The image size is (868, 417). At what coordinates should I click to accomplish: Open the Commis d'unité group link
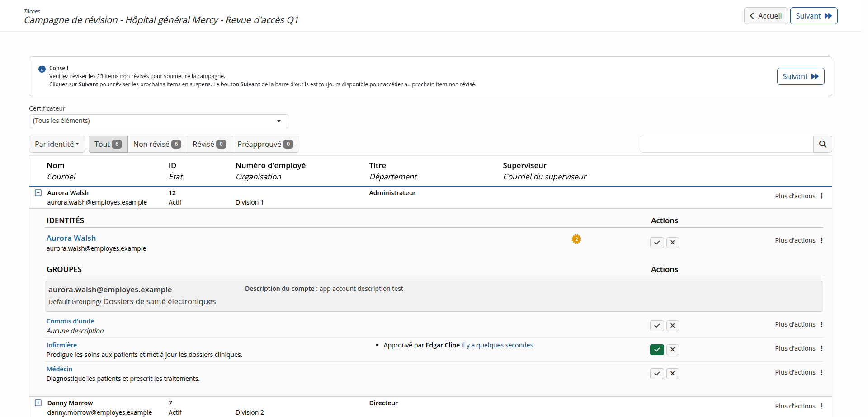tap(71, 321)
